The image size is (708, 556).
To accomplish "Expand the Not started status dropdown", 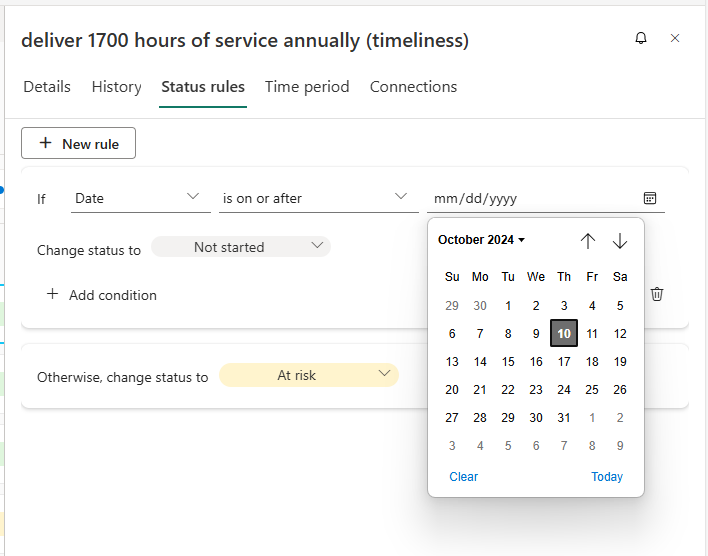I will (241, 247).
